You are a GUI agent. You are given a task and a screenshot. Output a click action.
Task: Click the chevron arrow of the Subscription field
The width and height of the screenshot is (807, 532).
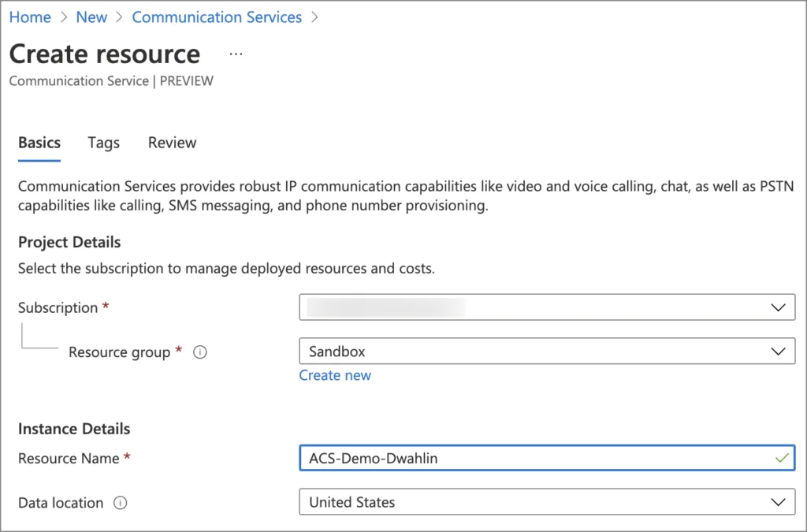[778, 307]
